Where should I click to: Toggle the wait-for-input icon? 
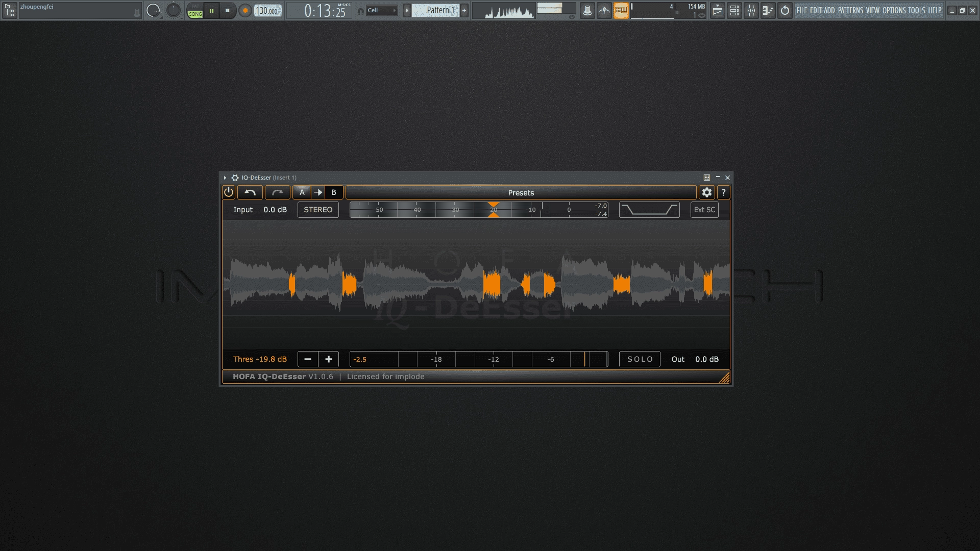point(604,10)
